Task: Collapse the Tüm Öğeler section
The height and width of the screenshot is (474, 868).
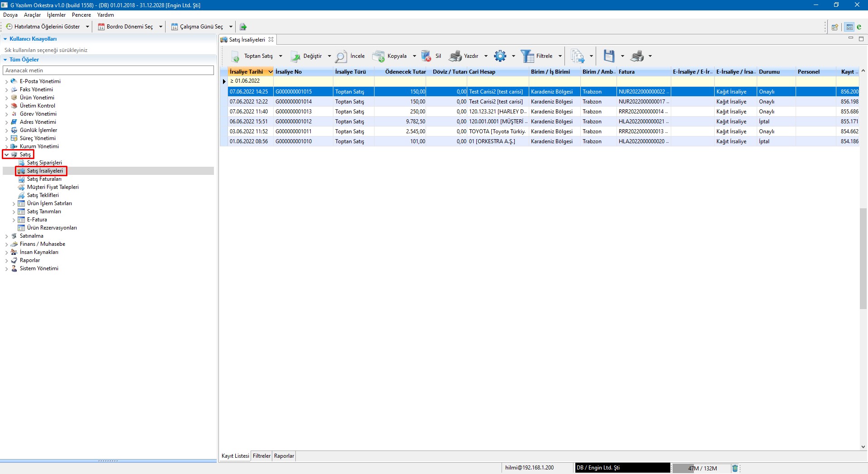Action: 5,60
